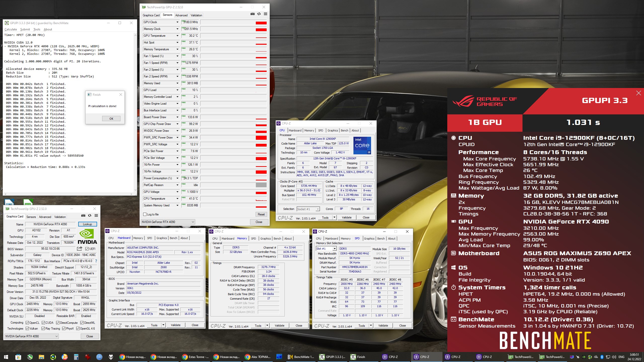
Task: Click the GPUPI horizontal scrollbar right arrow
Action: [131, 194]
